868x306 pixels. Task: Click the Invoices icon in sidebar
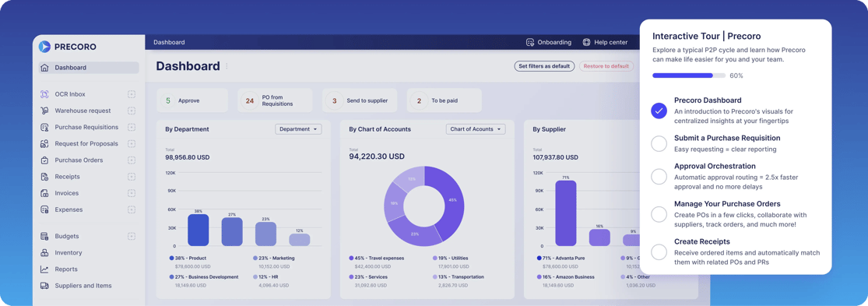click(x=44, y=194)
